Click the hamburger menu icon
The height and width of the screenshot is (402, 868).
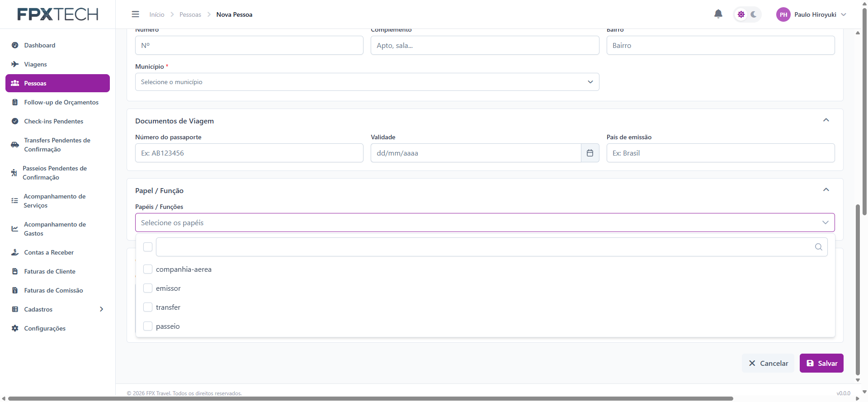(135, 14)
